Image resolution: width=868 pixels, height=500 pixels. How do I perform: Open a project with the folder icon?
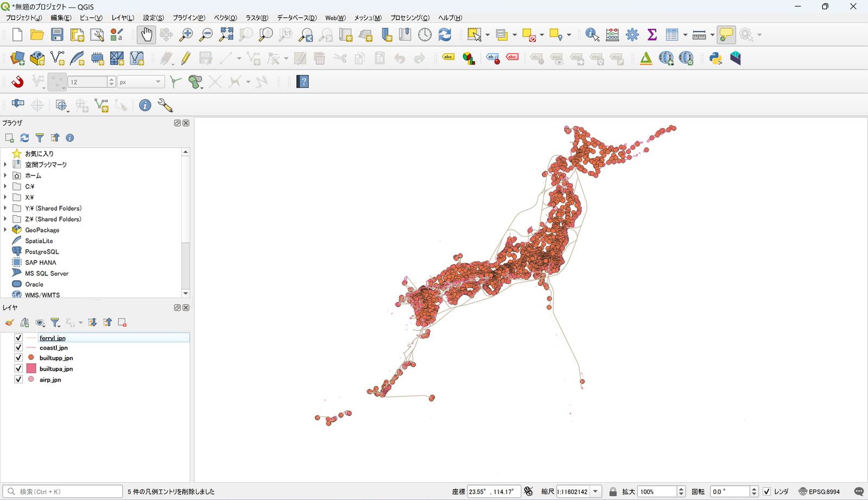(37, 35)
